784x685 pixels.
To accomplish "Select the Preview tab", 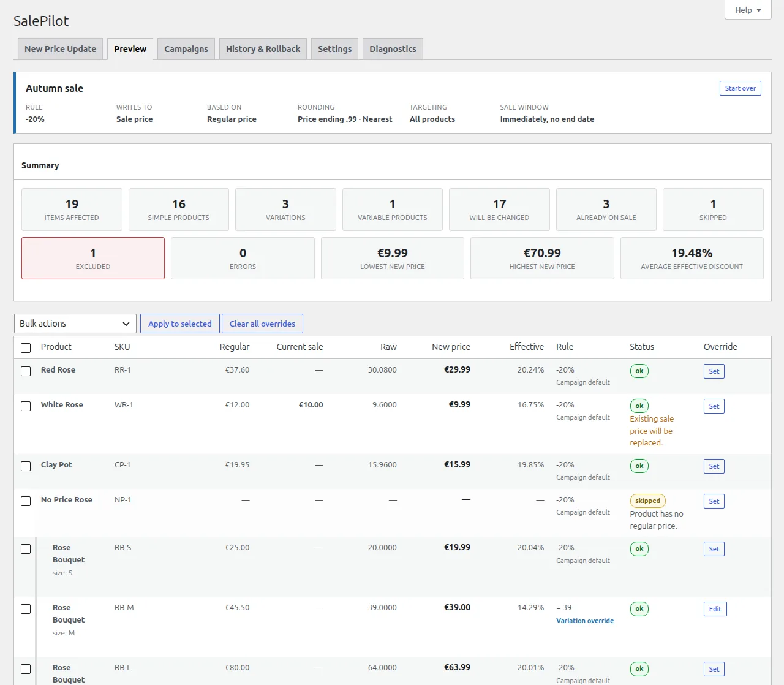I will coord(130,49).
